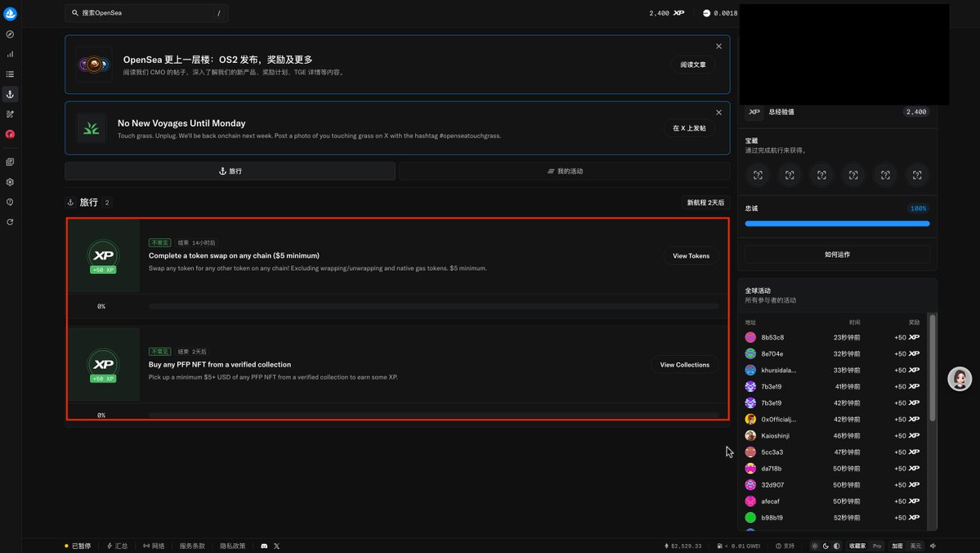Open the b98b19 address in global activity
This screenshot has height=553, width=980.
pyautogui.click(x=772, y=518)
